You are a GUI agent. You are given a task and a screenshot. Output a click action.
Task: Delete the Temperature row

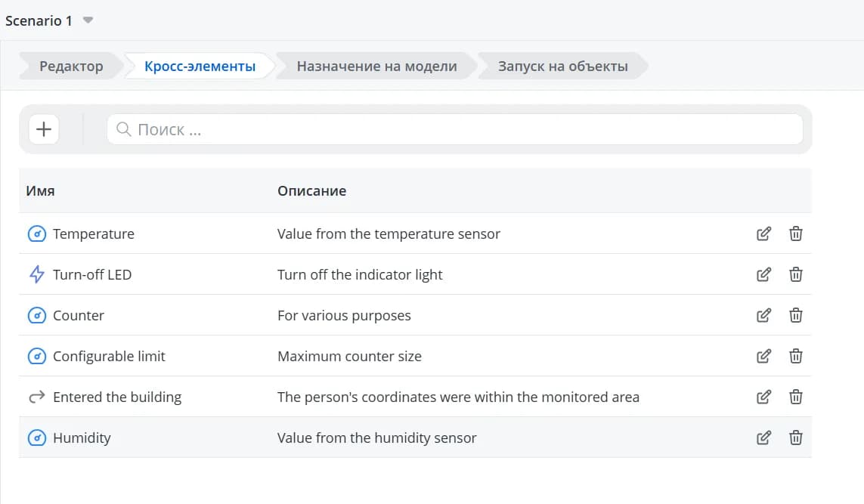[796, 233]
